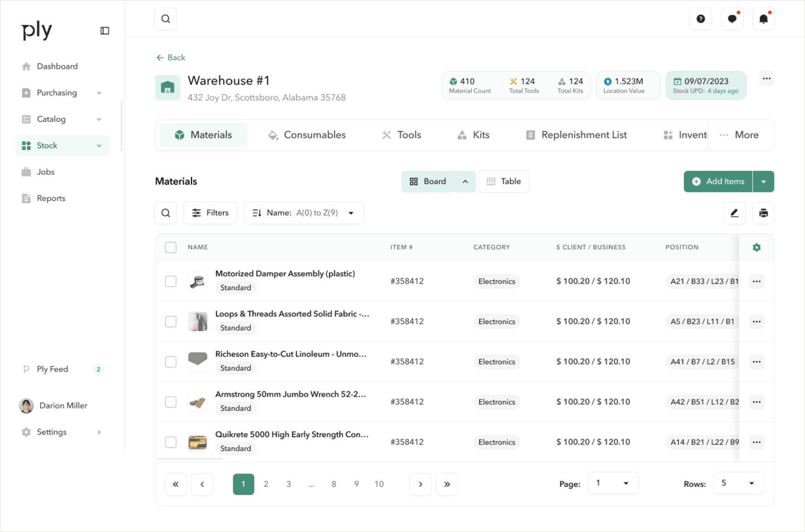Check the Richeson Easy-to-Cut Linoleum row
The width and height of the screenshot is (805, 532).
[171, 362]
